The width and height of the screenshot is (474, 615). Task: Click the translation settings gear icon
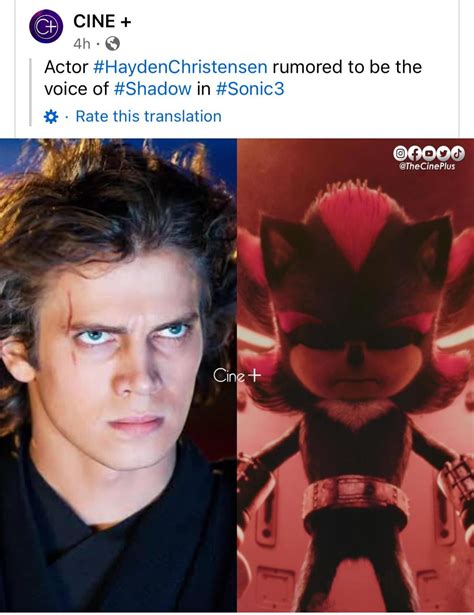coord(51,116)
